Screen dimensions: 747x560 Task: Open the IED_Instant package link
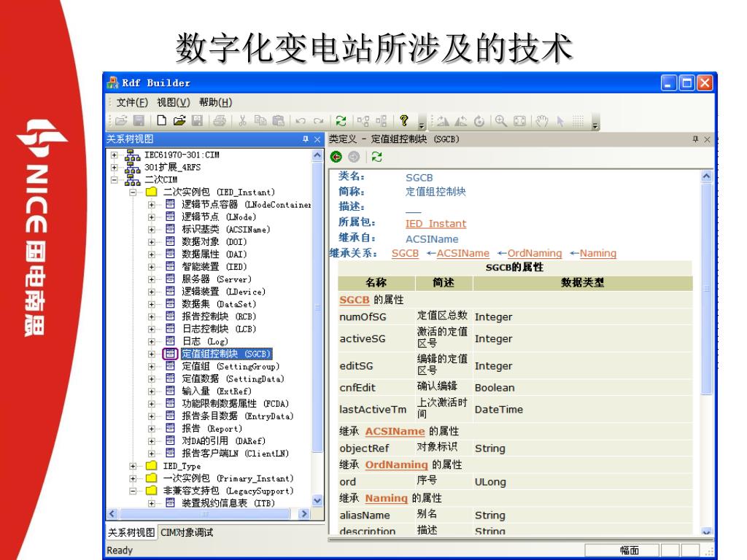[x=436, y=223]
